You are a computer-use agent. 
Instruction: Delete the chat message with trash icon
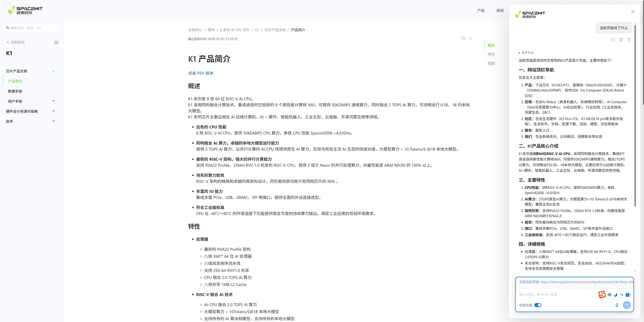coord(629,40)
